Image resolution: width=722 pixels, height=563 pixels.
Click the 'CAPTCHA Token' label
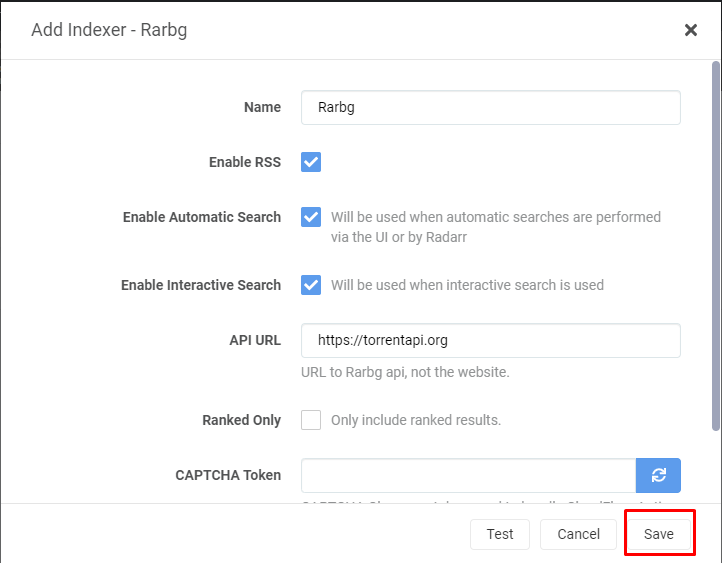228,475
